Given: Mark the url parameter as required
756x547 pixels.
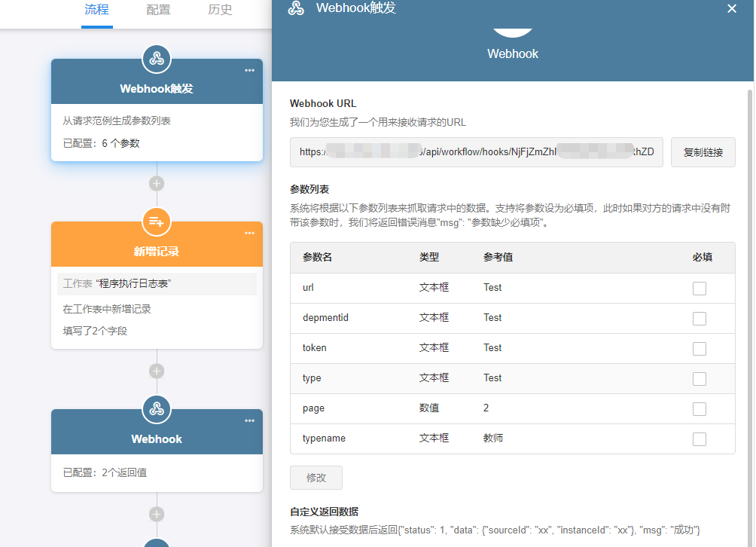Looking at the screenshot, I should pyautogui.click(x=700, y=288).
